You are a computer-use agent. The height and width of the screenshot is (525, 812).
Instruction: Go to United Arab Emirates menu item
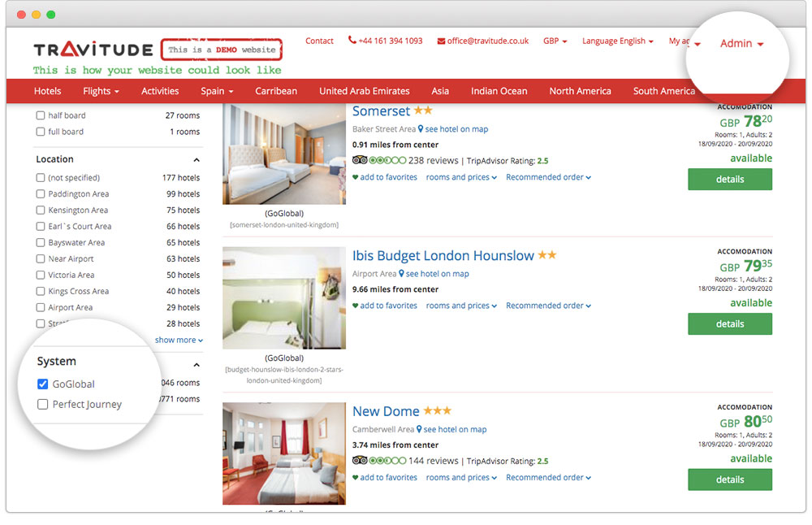tap(364, 91)
